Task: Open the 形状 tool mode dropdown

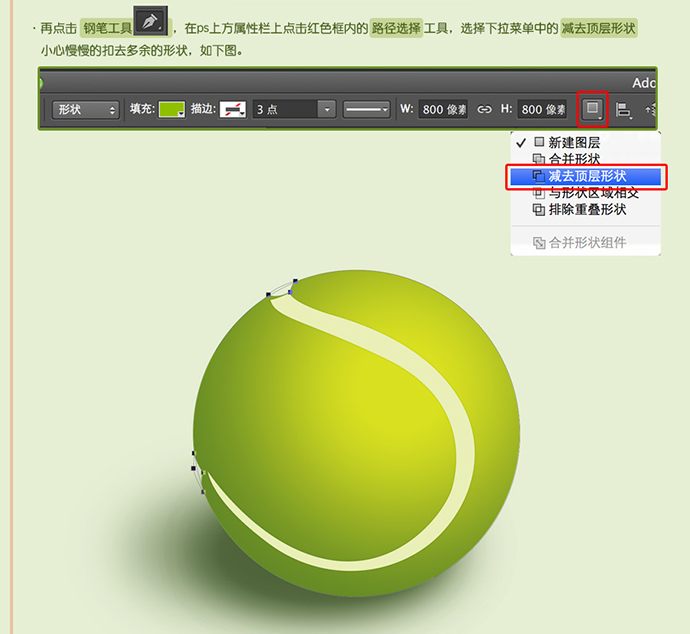Action: 85,109
